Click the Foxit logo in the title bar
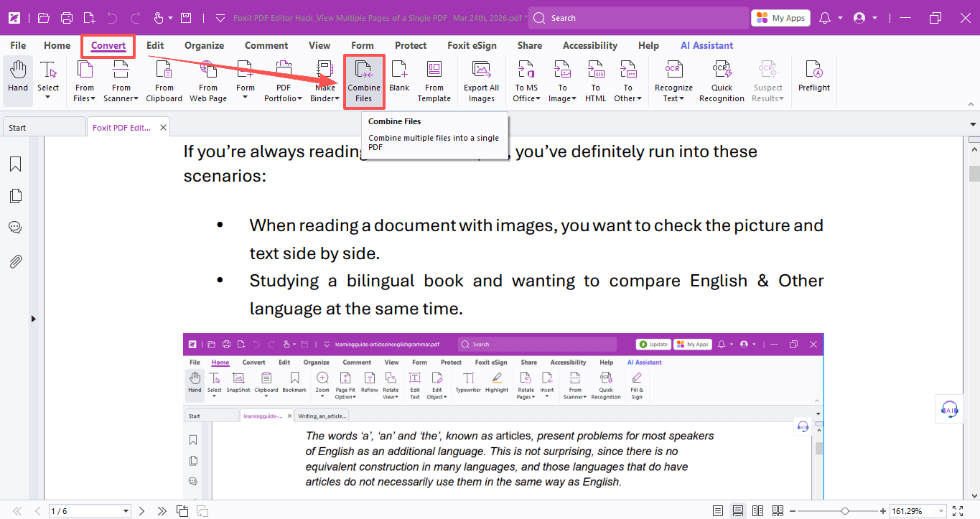 (x=14, y=18)
